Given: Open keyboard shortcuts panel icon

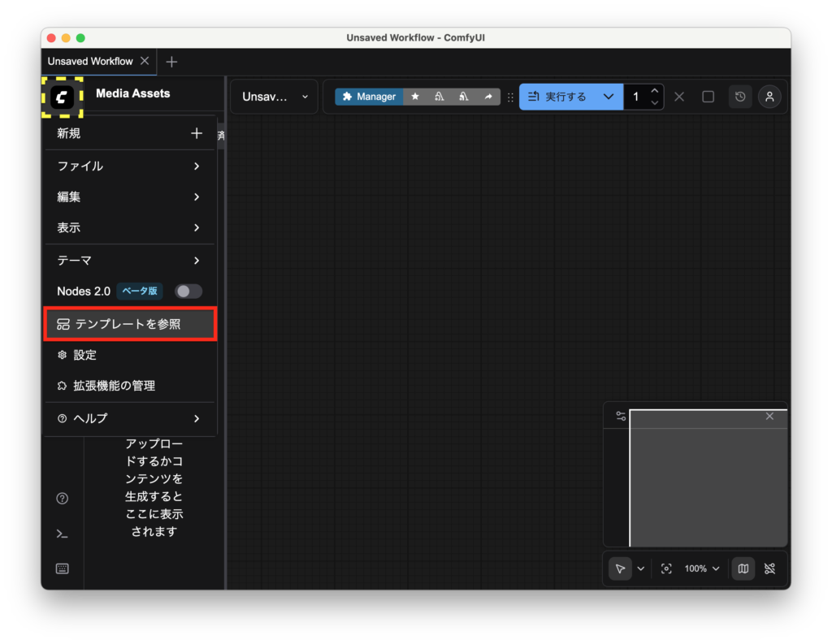Looking at the screenshot, I should [62, 568].
